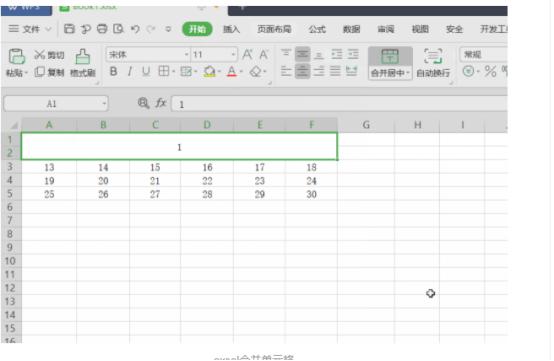The height and width of the screenshot is (361, 554).
Task: Click the fill color bucket icon
Action: [210, 72]
